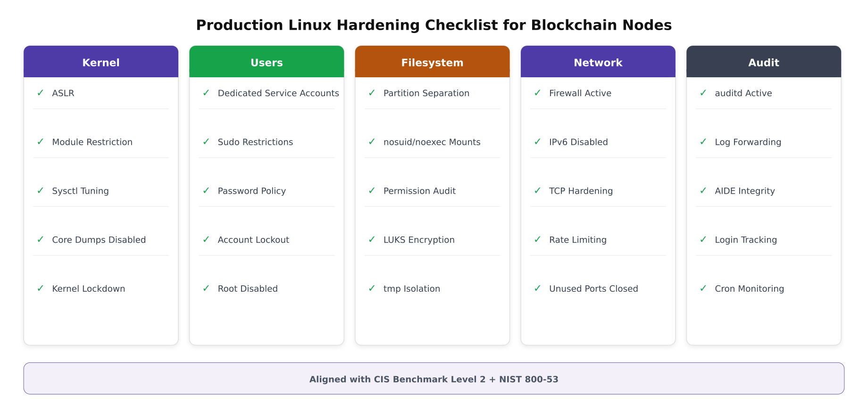Click the Rate Limiting text
Image resolution: width=868 pixels, height=410 pixels.
(x=578, y=240)
